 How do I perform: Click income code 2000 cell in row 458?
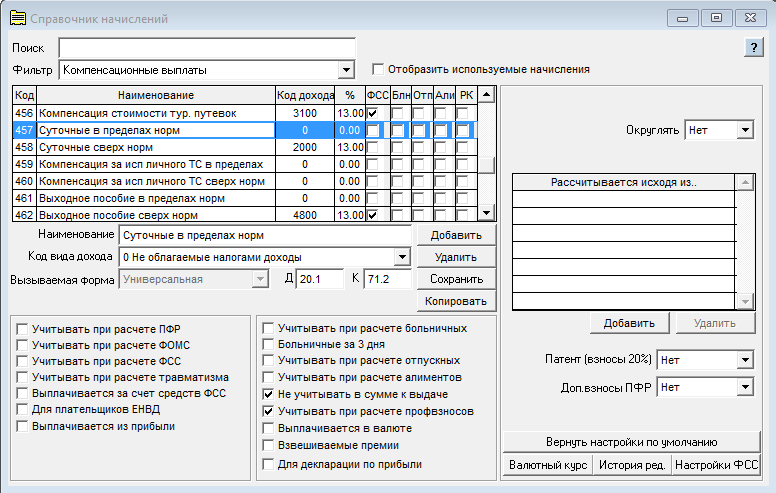click(305, 148)
